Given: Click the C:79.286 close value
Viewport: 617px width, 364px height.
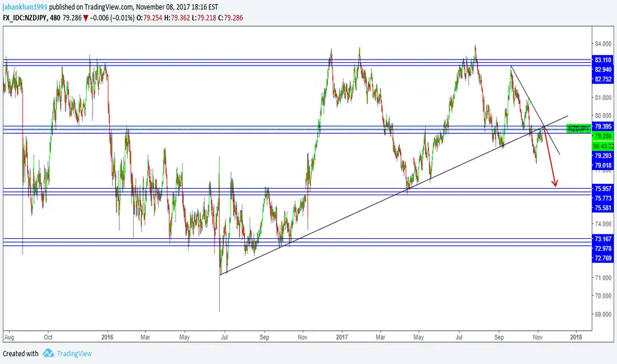Looking at the screenshot, I should 230,18.
